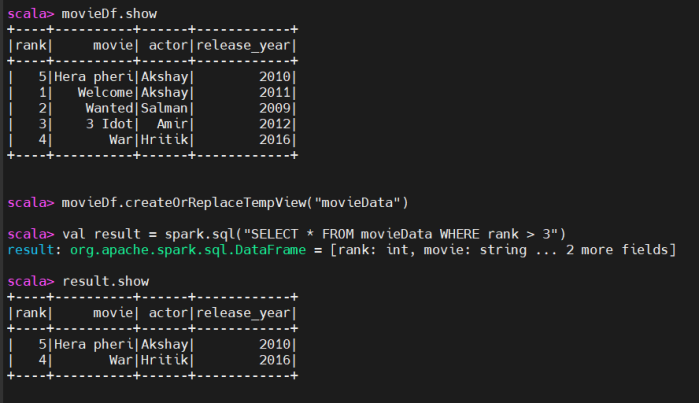Click 'org.apache.spark.sql.DataFrame' type text
Viewport: 700px width, 404px height.
[188, 250]
